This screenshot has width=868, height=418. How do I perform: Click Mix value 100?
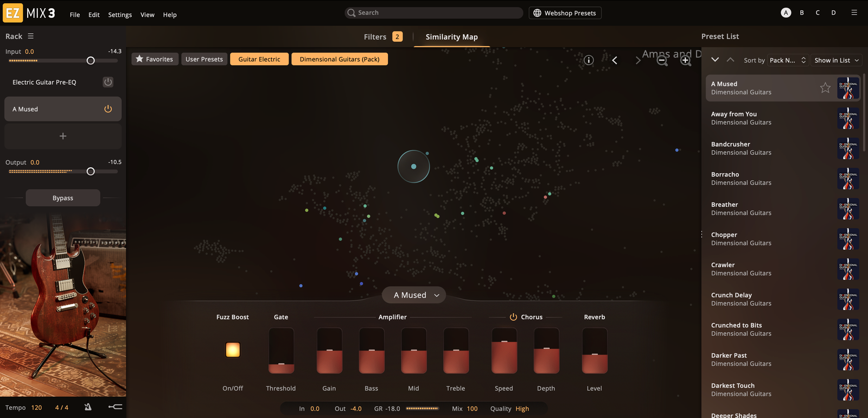(472, 409)
